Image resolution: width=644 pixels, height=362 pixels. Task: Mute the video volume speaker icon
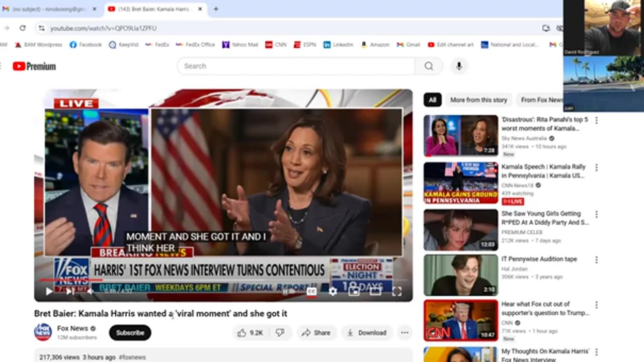(x=90, y=291)
